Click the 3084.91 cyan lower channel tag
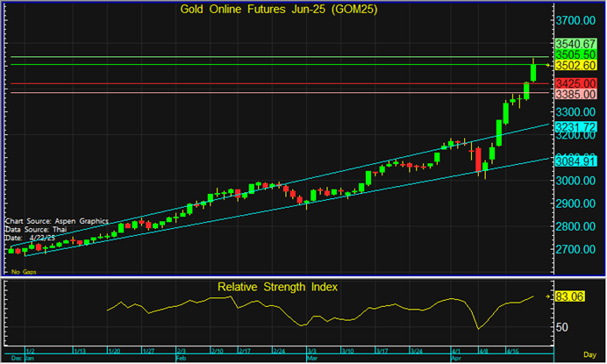607x364 pixels. coord(576,161)
